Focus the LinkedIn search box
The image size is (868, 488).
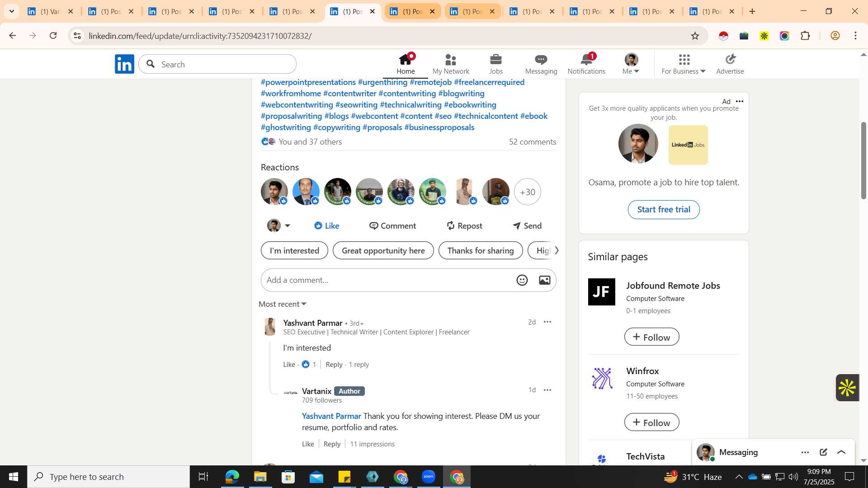[217, 64]
